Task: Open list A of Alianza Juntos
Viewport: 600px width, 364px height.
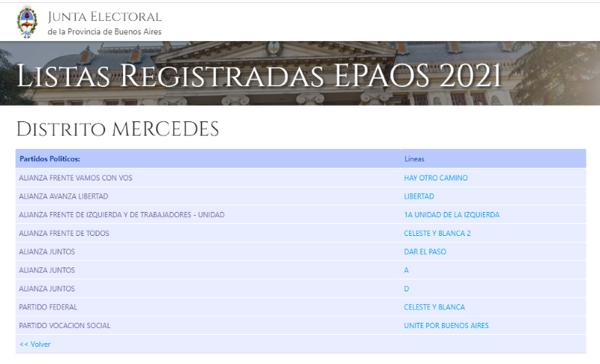Action: [x=406, y=270]
